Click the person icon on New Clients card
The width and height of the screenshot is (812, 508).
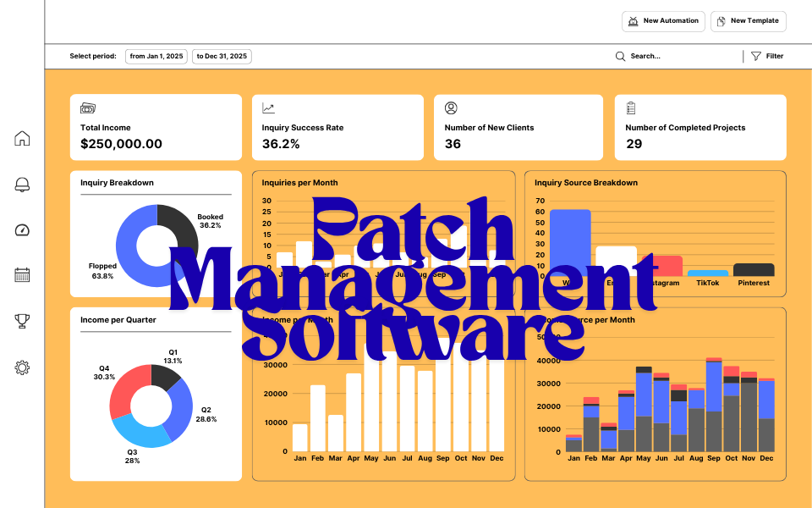point(451,108)
